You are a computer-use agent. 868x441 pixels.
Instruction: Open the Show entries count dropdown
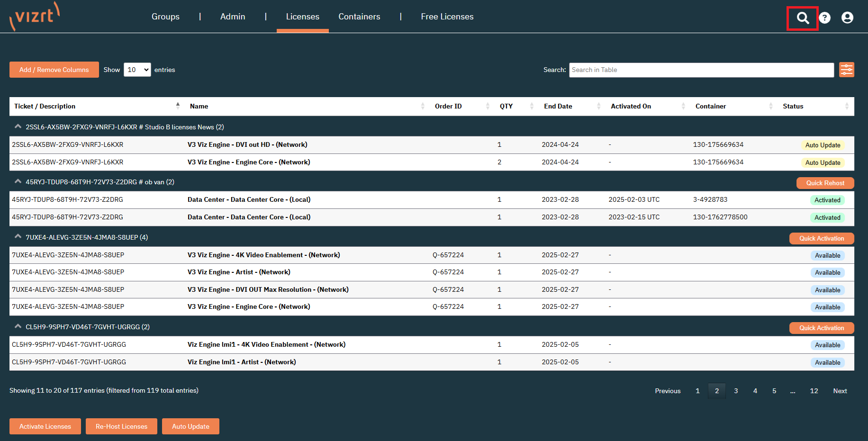[x=137, y=70]
